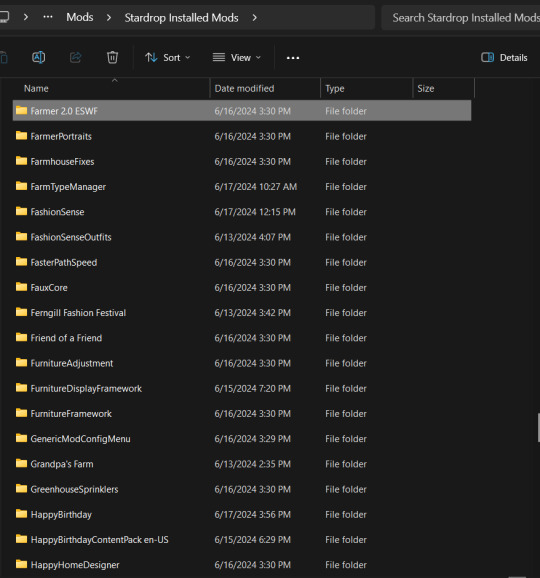Select the FurnitureFramework folder name
540x578 pixels.
tap(71, 414)
